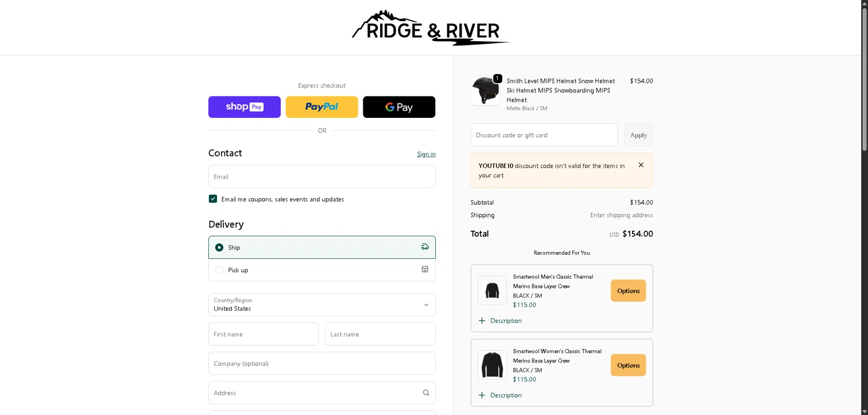Click the Smartwool Men's Classic Thermal title
Screen dimensions: 868x415
coord(553,281)
